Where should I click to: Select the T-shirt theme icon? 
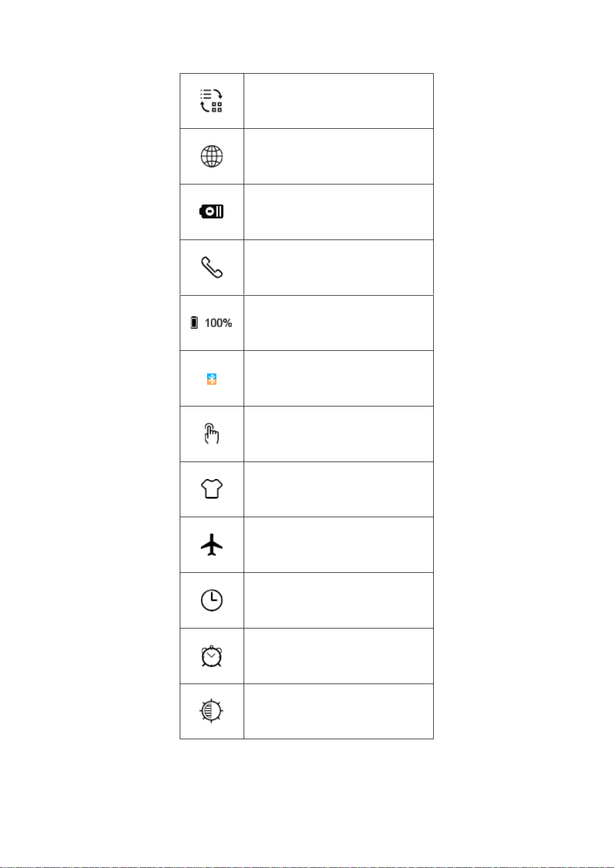[x=212, y=489]
